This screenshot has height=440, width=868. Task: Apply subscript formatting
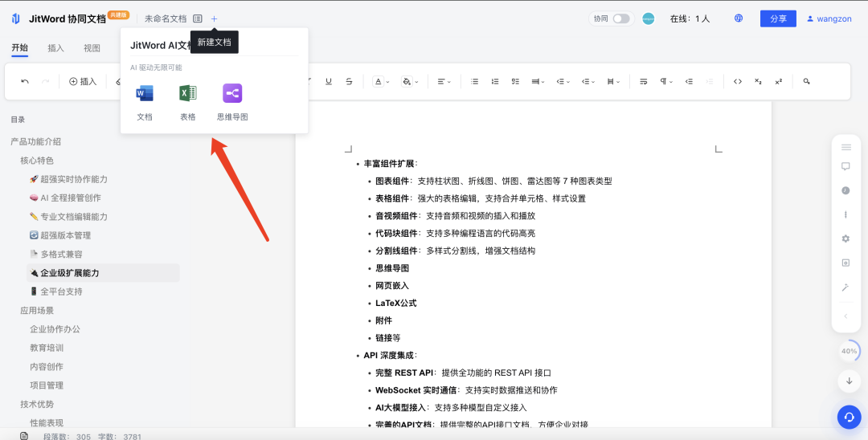click(758, 81)
